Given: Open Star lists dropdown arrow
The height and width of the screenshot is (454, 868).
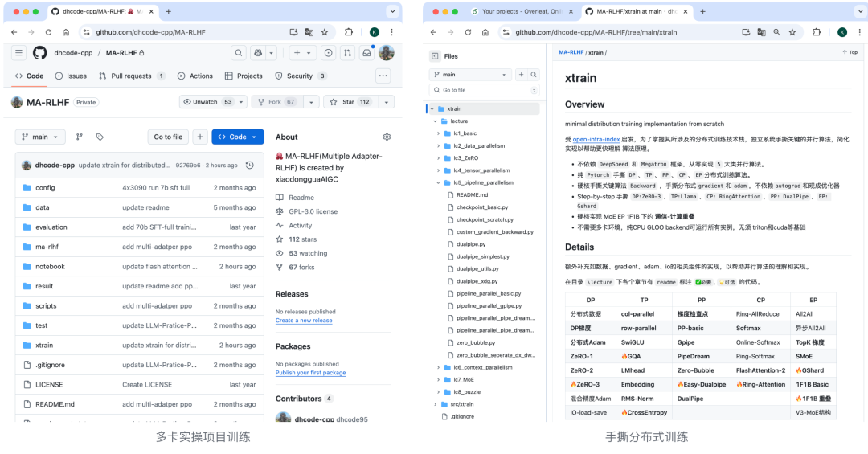Looking at the screenshot, I should point(387,102).
